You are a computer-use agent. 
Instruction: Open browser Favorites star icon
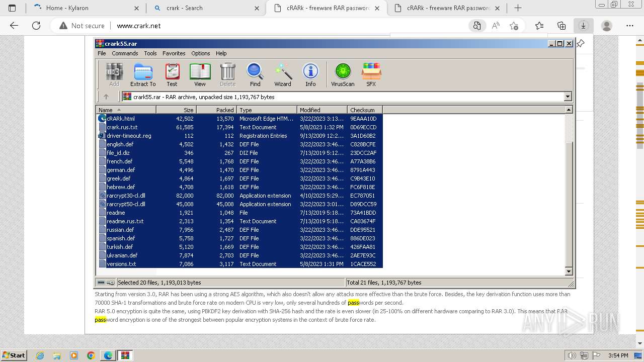539,26
